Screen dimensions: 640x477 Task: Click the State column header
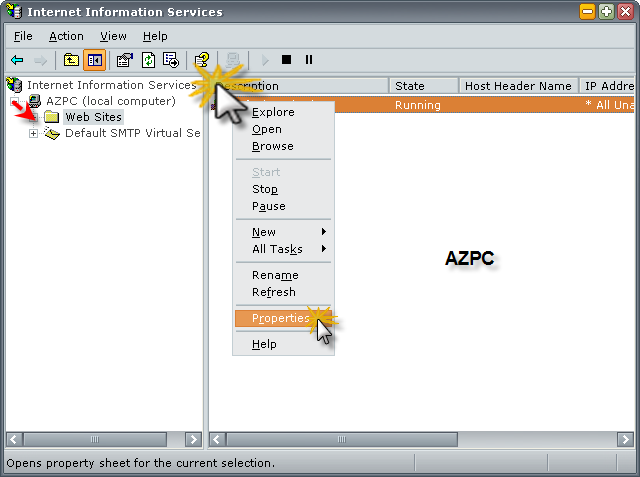pyautogui.click(x=422, y=86)
